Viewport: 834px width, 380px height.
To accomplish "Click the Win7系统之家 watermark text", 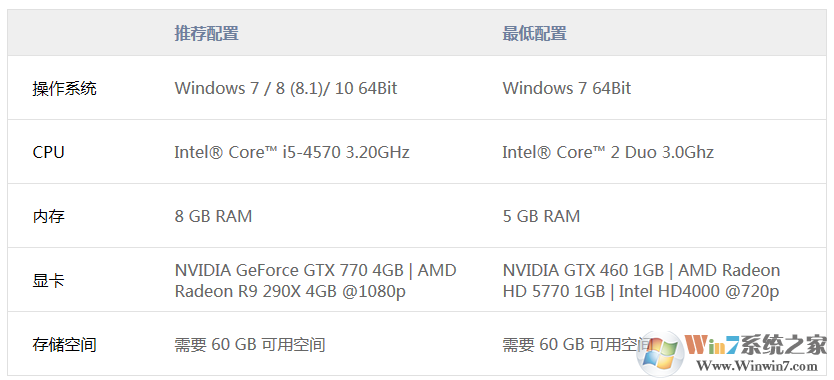I will point(756,346).
